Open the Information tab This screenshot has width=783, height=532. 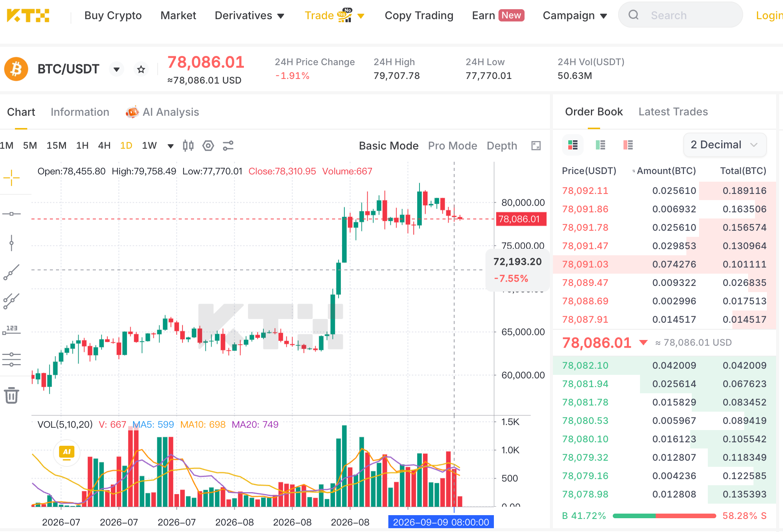(80, 112)
